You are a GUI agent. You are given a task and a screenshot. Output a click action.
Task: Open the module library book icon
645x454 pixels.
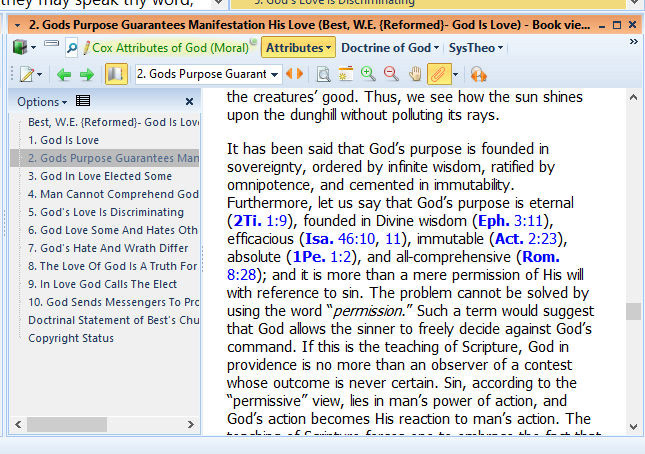pyautogui.click(x=19, y=47)
